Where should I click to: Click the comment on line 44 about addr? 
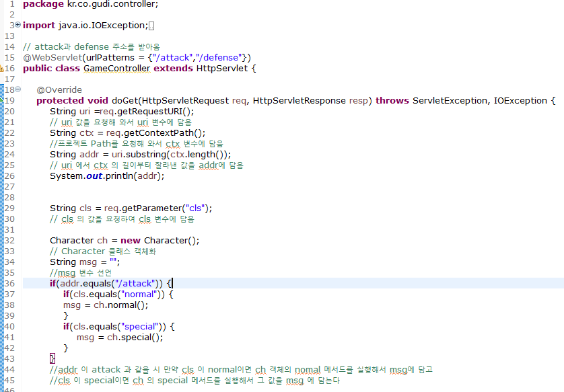(241, 369)
